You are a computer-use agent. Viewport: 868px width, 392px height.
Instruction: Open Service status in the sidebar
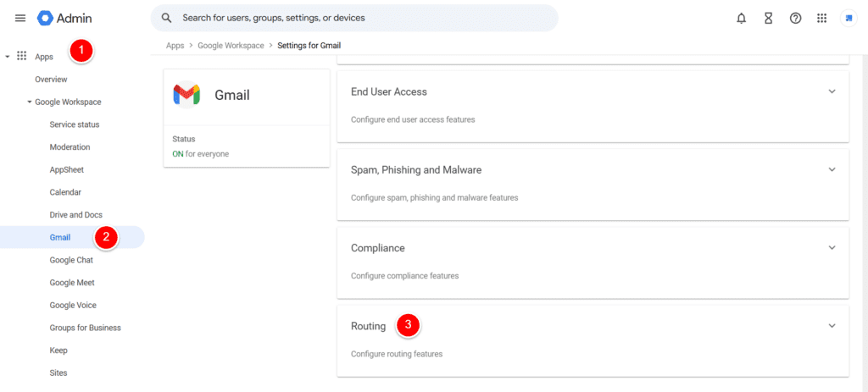pos(75,124)
